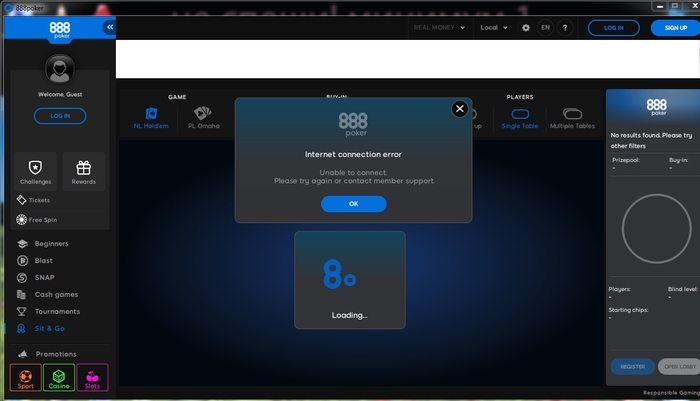
Task: Open the REAL MONEY dropdown
Action: point(439,28)
